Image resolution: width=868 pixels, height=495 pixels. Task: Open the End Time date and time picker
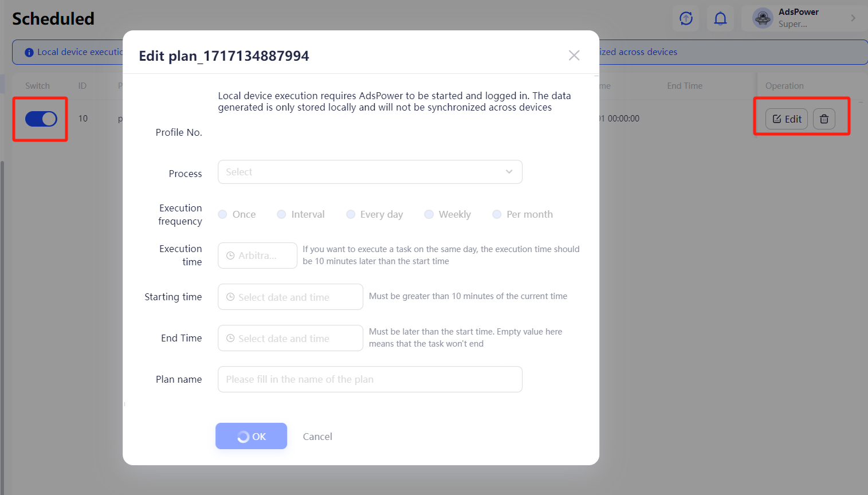(x=290, y=338)
